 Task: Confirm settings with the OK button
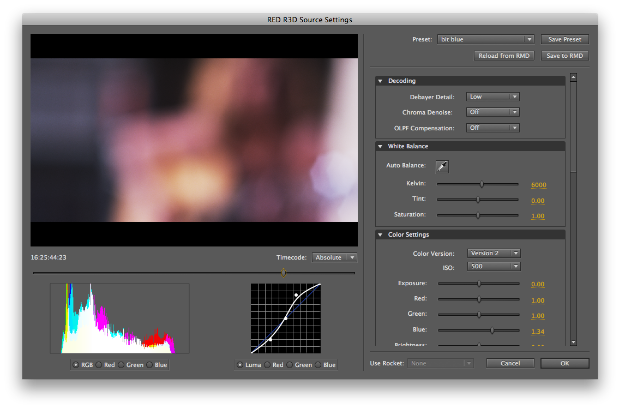click(x=565, y=363)
